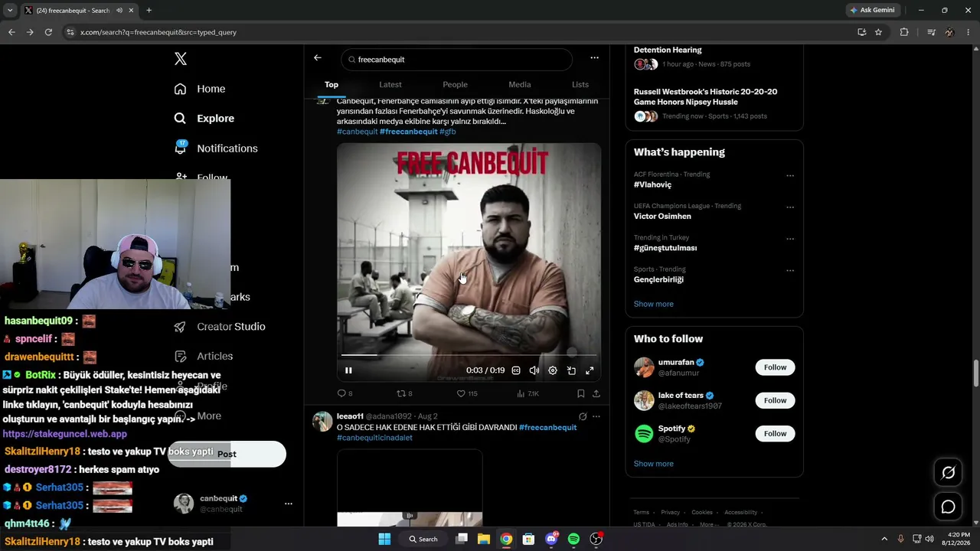
Task: Open the #gfb hashtag link
Action: pos(448,132)
